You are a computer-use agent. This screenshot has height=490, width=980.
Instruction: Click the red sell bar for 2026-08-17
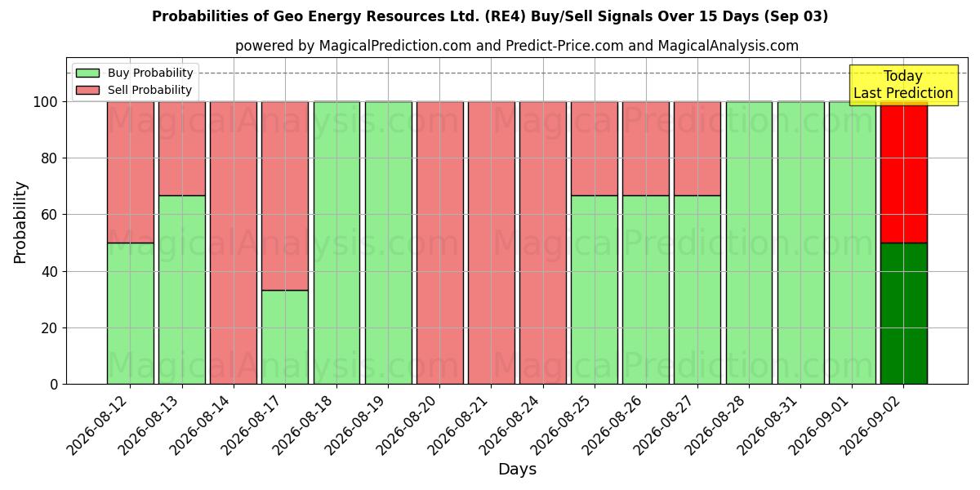pyautogui.click(x=285, y=196)
